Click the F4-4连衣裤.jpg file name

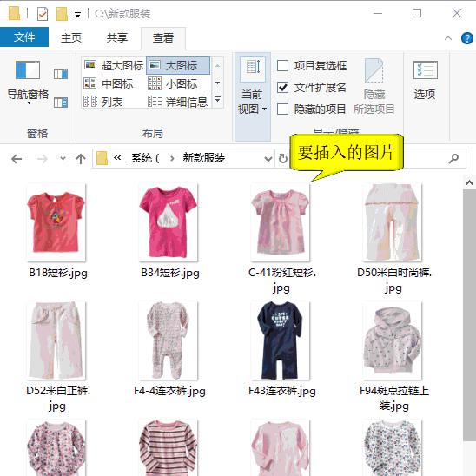click(169, 391)
